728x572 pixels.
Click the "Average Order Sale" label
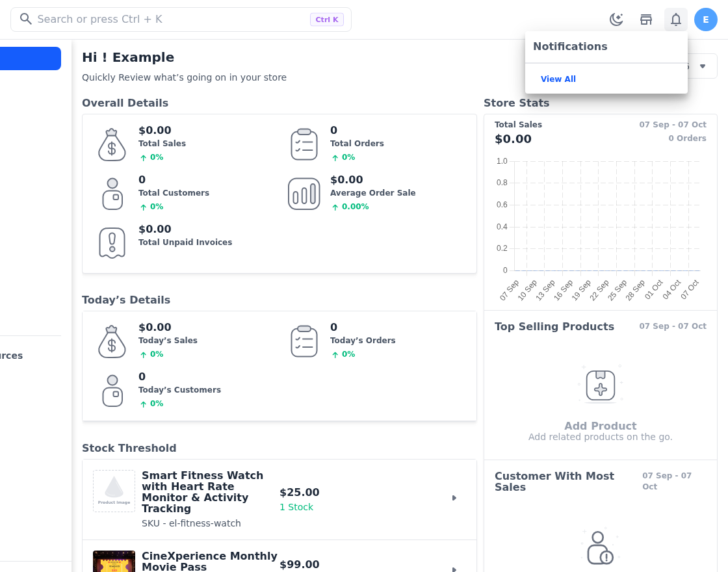tap(373, 192)
